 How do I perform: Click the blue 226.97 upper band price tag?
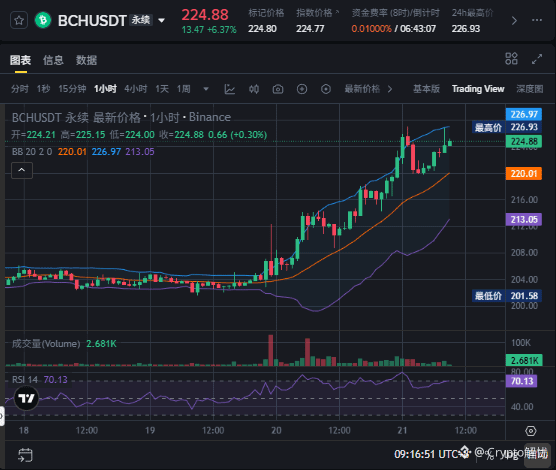pyautogui.click(x=524, y=114)
